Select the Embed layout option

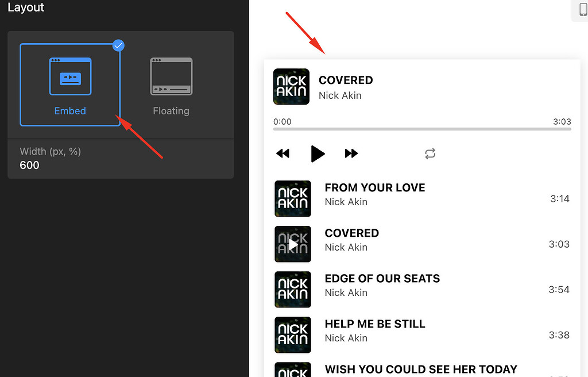[x=70, y=84]
